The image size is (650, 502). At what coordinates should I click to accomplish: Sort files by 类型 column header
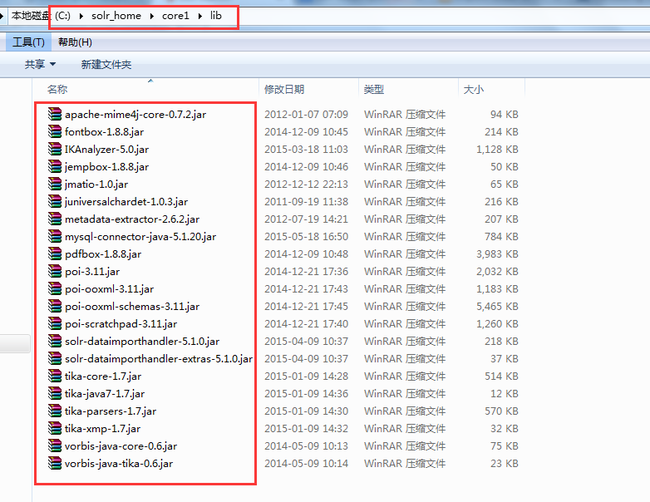pyautogui.click(x=374, y=89)
